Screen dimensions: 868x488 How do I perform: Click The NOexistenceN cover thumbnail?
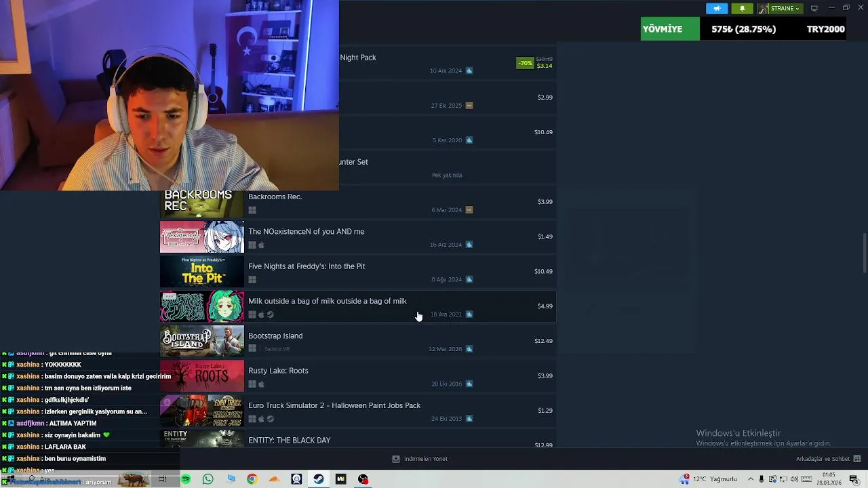(x=202, y=237)
